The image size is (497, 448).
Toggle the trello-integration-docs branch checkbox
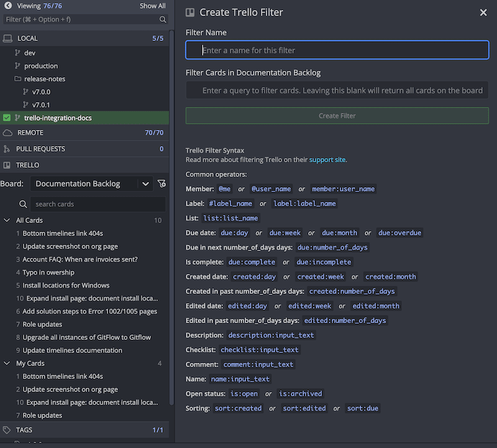tap(7, 118)
